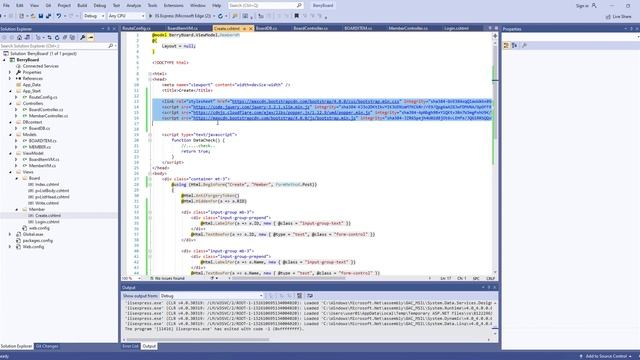The width and height of the screenshot is (640, 360).
Task: Expand the Global.asax node
Action: click(11, 234)
